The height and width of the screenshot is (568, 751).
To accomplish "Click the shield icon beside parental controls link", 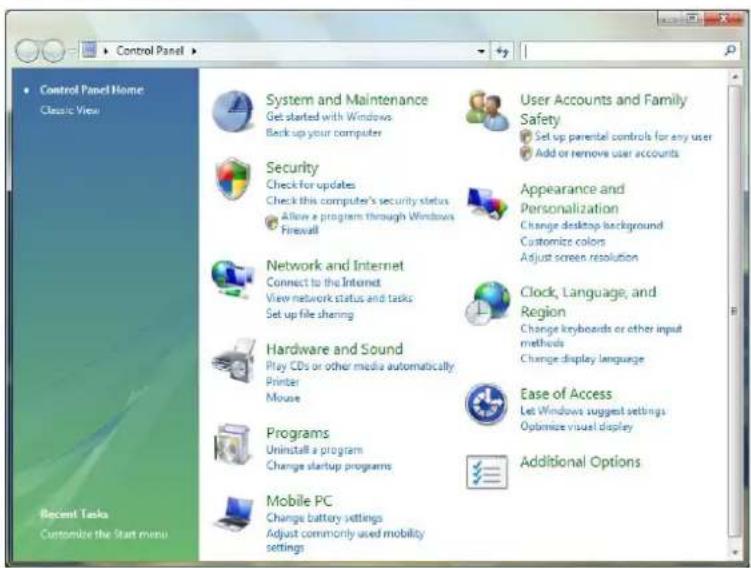I will [x=526, y=136].
